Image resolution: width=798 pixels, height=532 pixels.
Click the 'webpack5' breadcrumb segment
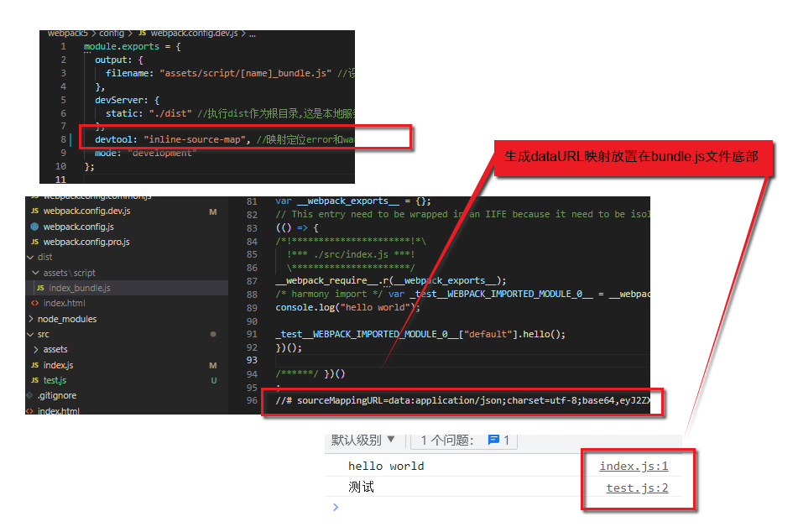click(x=68, y=33)
